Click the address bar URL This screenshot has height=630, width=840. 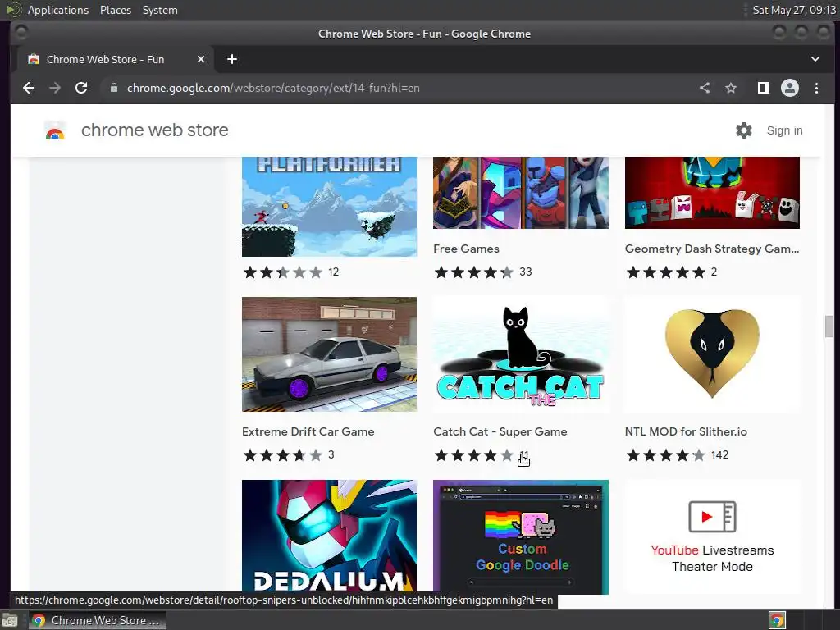click(273, 88)
